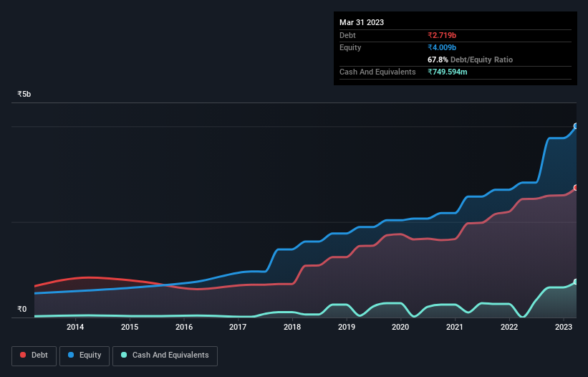Click the 2015 x-axis label
Screen dimensions: 588x377
[130, 327]
